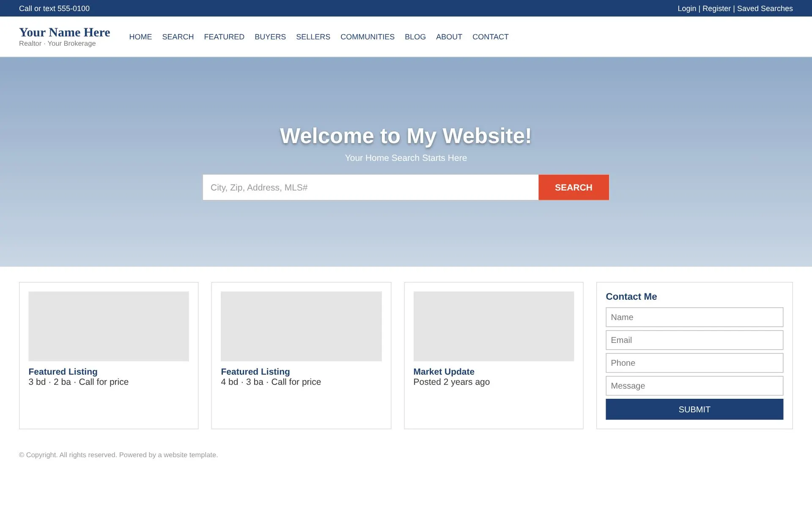Click the 'Welcome to My Website!' heading
Screen dimensions: 812x508
coord(406,136)
